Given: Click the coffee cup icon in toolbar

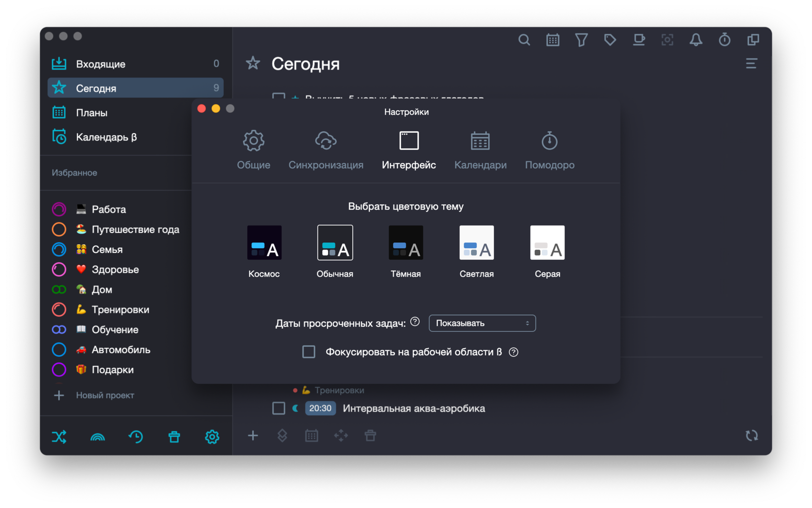Looking at the screenshot, I should pyautogui.click(x=639, y=40).
